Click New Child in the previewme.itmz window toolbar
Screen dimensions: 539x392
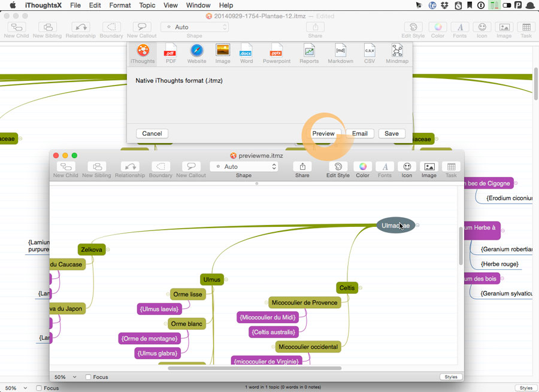[x=66, y=170]
